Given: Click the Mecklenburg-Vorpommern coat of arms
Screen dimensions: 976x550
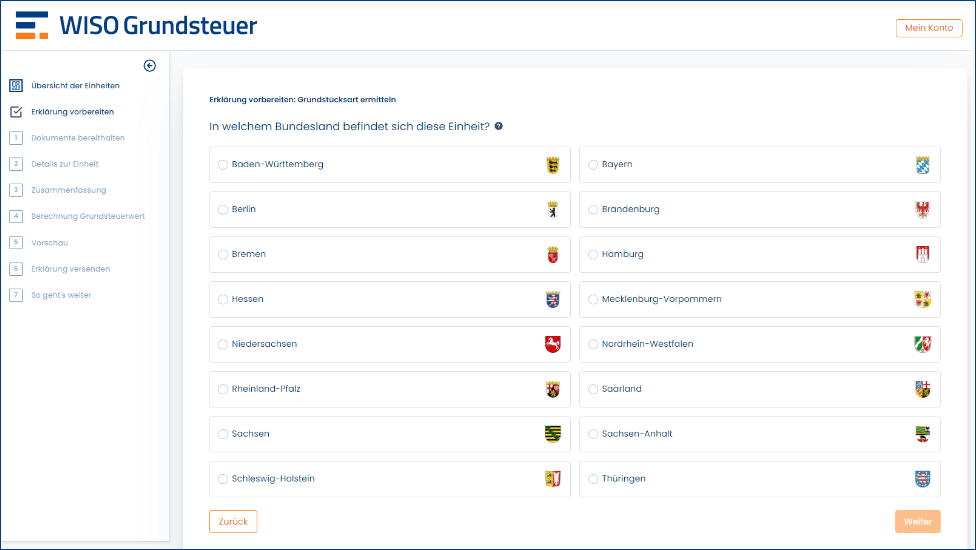Looking at the screenshot, I should click(x=922, y=299).
